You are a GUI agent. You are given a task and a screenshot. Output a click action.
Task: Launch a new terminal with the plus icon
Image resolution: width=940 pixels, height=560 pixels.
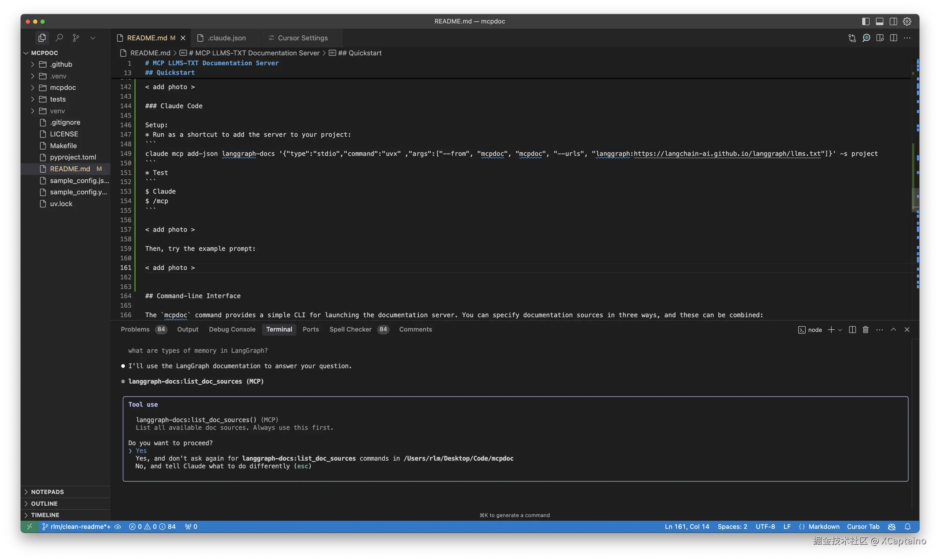[x=831, y=329]
